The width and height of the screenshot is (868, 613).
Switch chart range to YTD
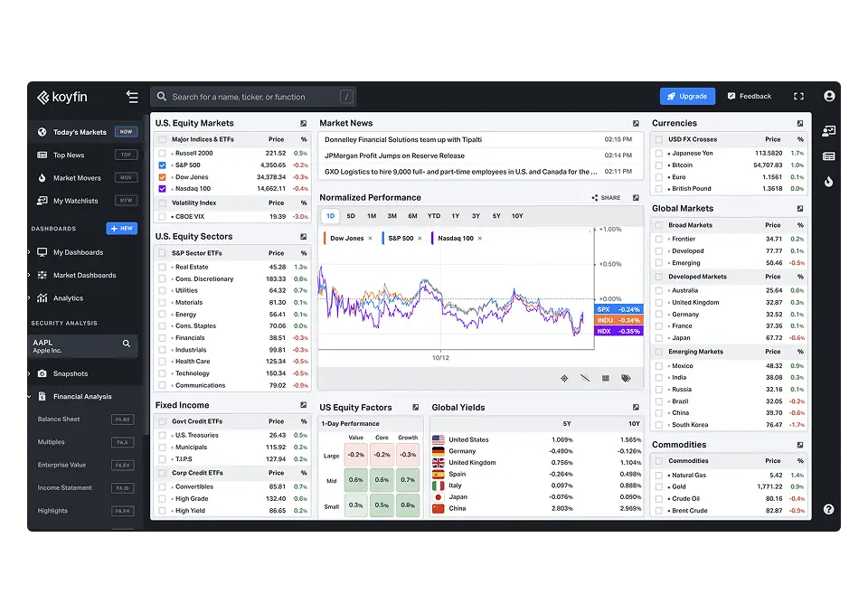434,216
